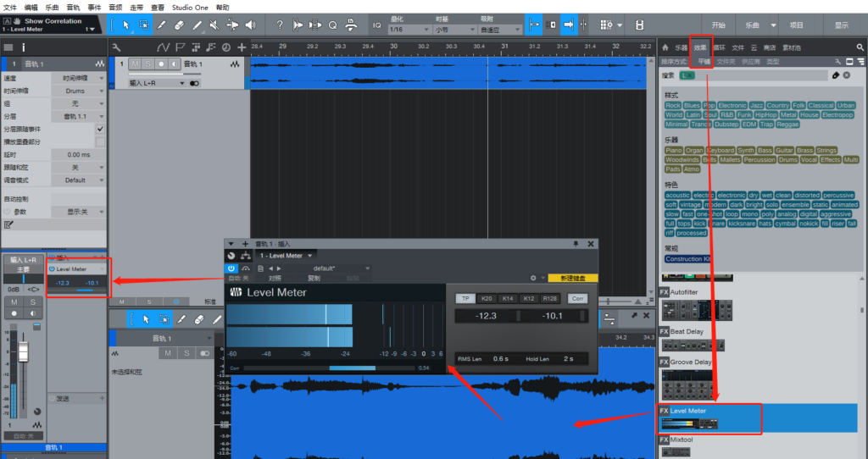Viewport: 868px width, 459px height.
Task: Open the 时间伸缩 Drums dropdown
Action: pos(78,91)
